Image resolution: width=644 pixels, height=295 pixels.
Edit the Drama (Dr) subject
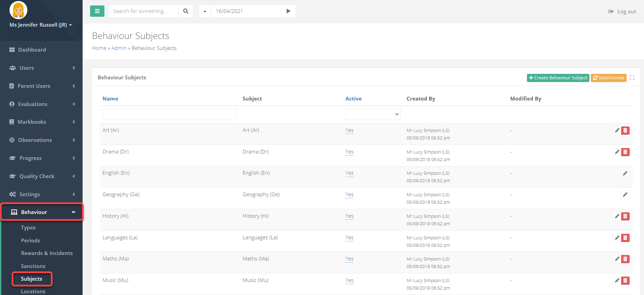[617, 152]
